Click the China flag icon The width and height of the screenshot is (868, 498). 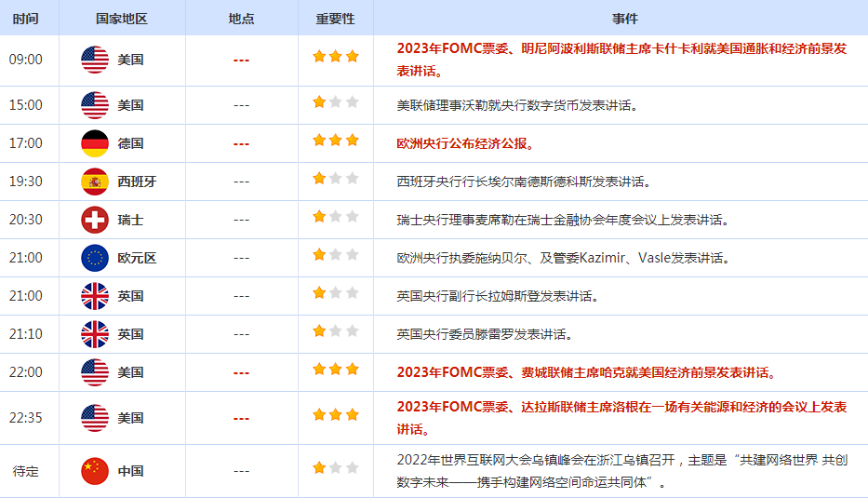[x=95, y=471]
